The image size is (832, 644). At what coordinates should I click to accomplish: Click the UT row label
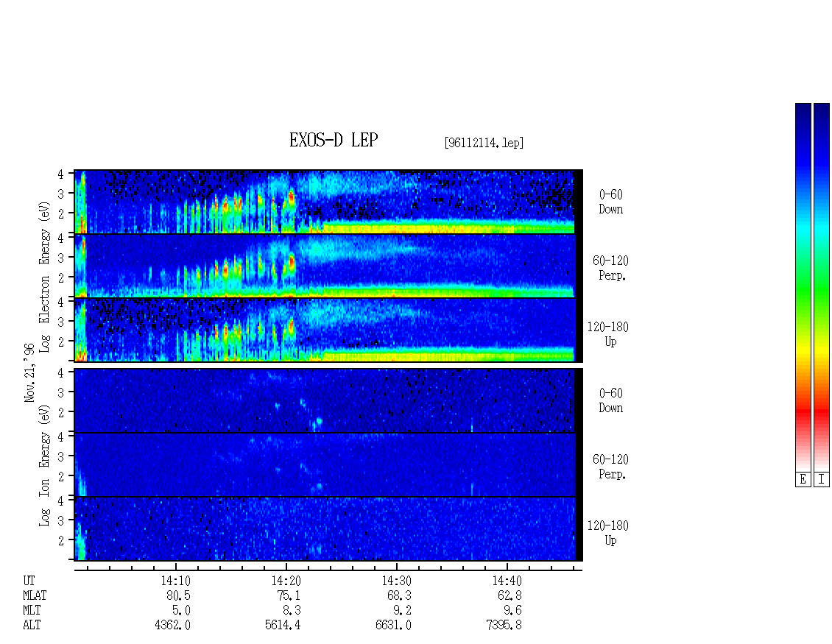click(x=29, y=581)
